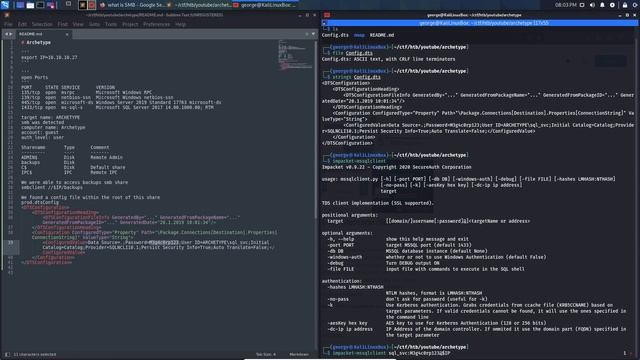Click the workspace switcher icon in the top panel
This screenshot has width=640, height=360.
pyautogui.click(x=68, y=4)
